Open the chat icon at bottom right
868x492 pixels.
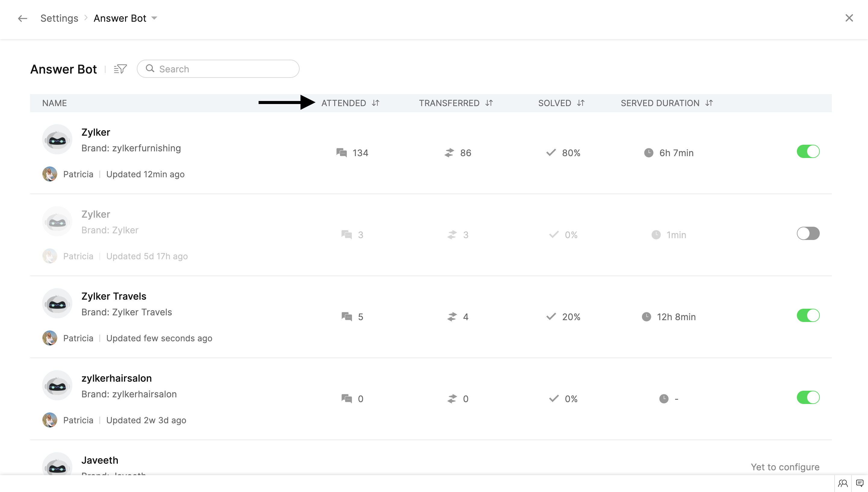(x=860, y=483)
